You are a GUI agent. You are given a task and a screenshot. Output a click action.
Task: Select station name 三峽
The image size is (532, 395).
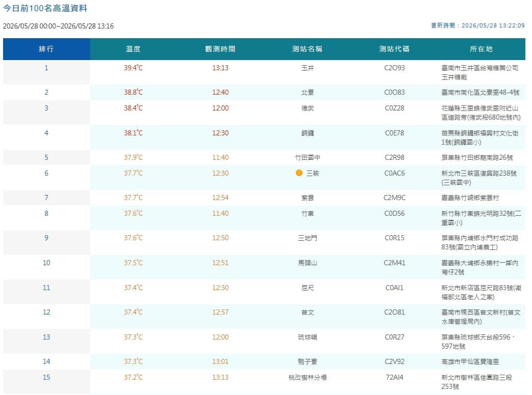[x=313, y=174]
